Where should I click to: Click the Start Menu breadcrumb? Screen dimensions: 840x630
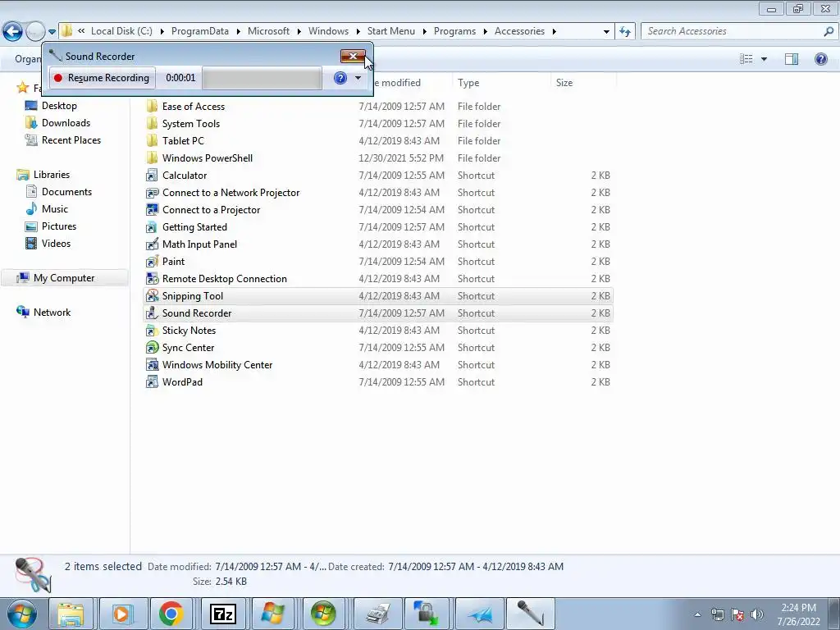(x=391, y=31)
